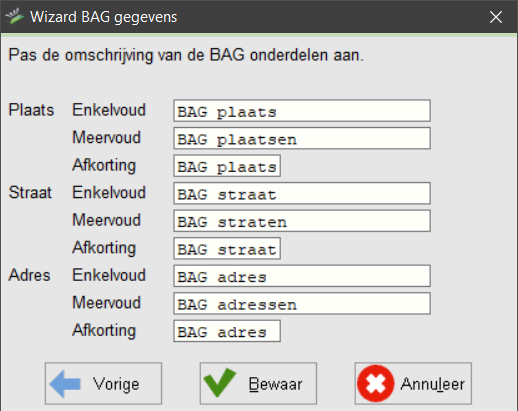
Task: Click the Straat group label
Action: tap(30, 193)
